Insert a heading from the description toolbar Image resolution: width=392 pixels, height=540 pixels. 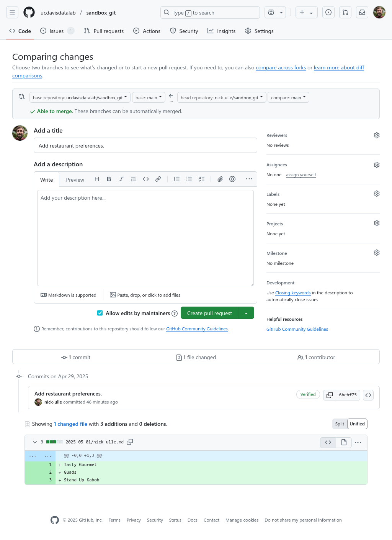click(96, 179)
